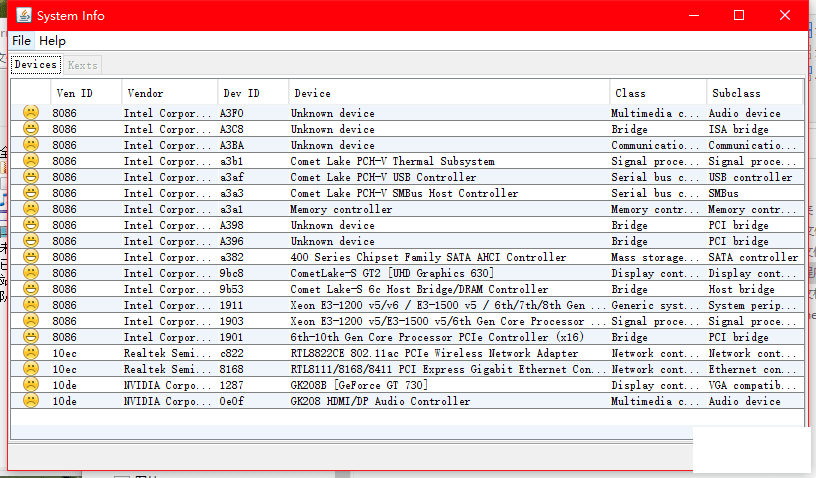The width and height of the screenshot is (816, 478).
Task: Click the sad face icon beside Memory controller a3a1
Action: pyautogui.click(x=31, y=209)
